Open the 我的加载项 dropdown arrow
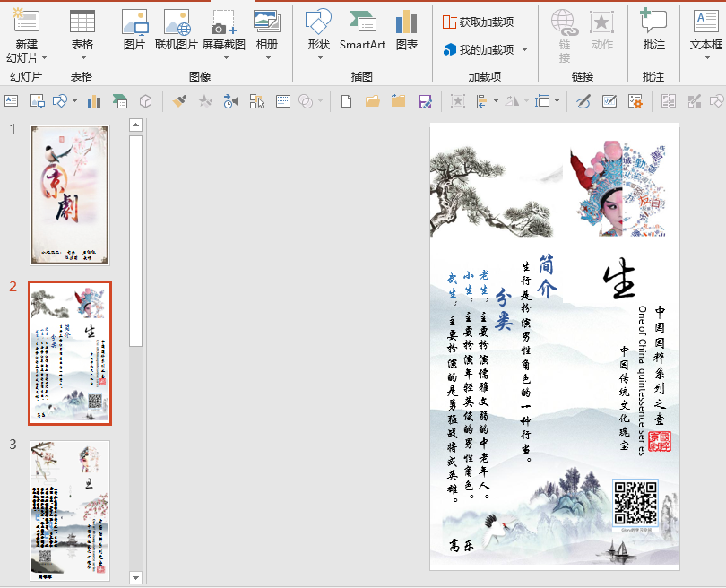Image resolution: width=726 pixels, height=588 pixels. pyautogui.click(x=524, y=49)
